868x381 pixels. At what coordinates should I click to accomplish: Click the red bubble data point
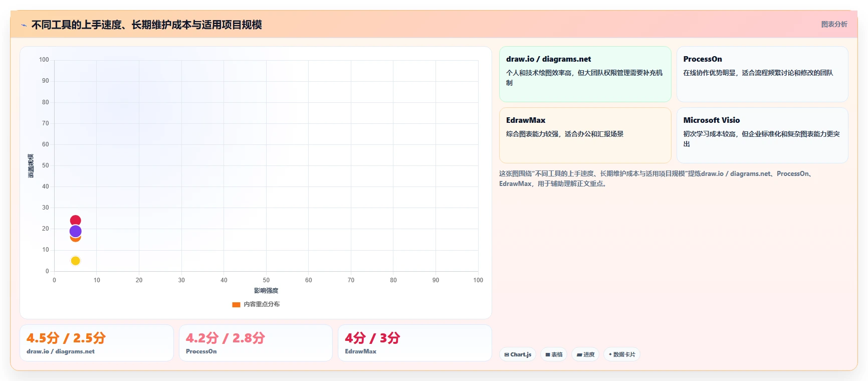[x=75, y=220]
